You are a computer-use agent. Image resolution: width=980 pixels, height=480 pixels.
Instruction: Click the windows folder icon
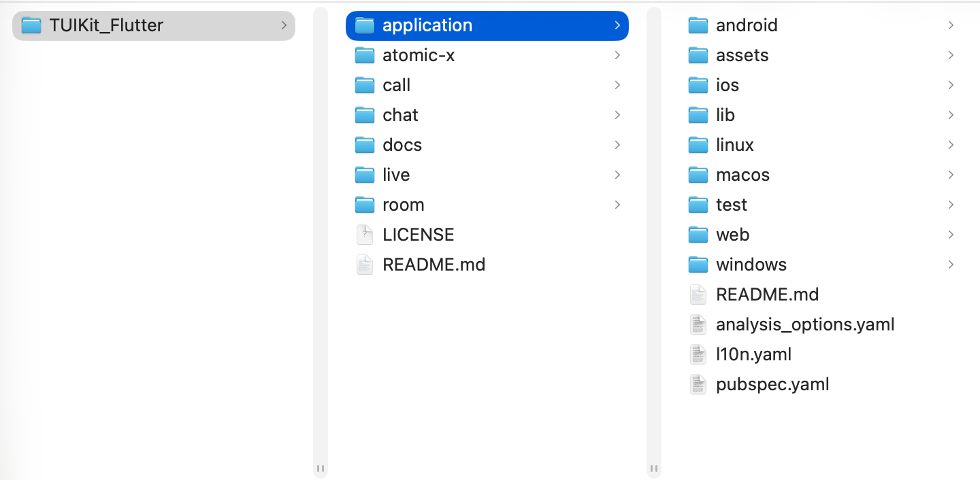tap(698, 265)
